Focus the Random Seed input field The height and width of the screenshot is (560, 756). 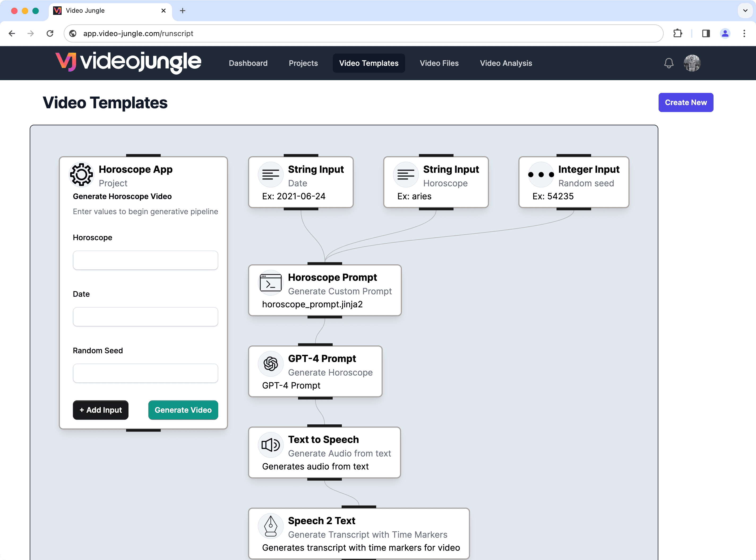pos(145,373)
